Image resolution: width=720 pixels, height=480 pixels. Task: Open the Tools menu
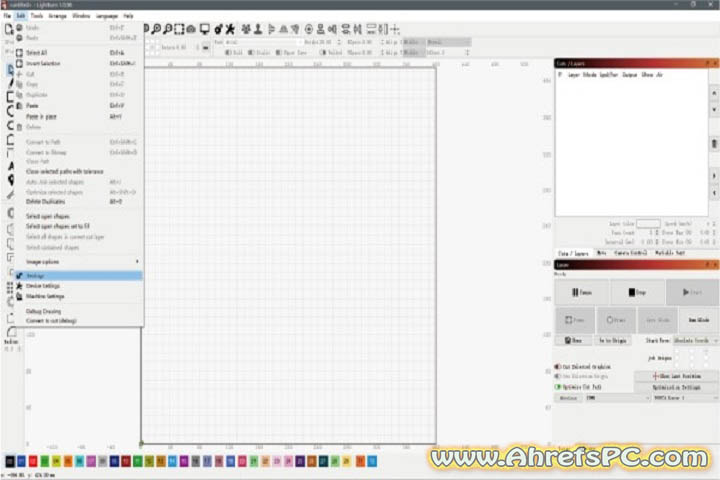pyautogui.click(x=37, y=16)
